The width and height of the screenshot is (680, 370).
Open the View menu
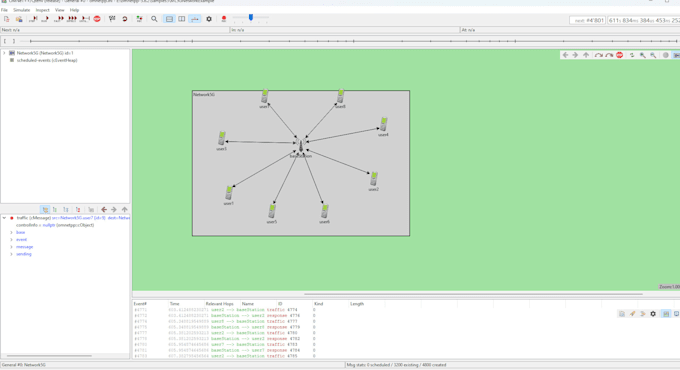click(59, 10)
